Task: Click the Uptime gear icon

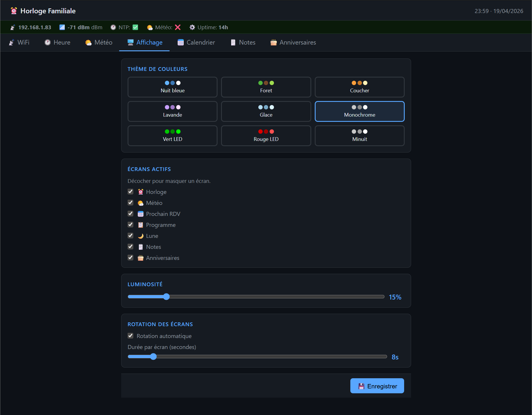Action: 192,27
